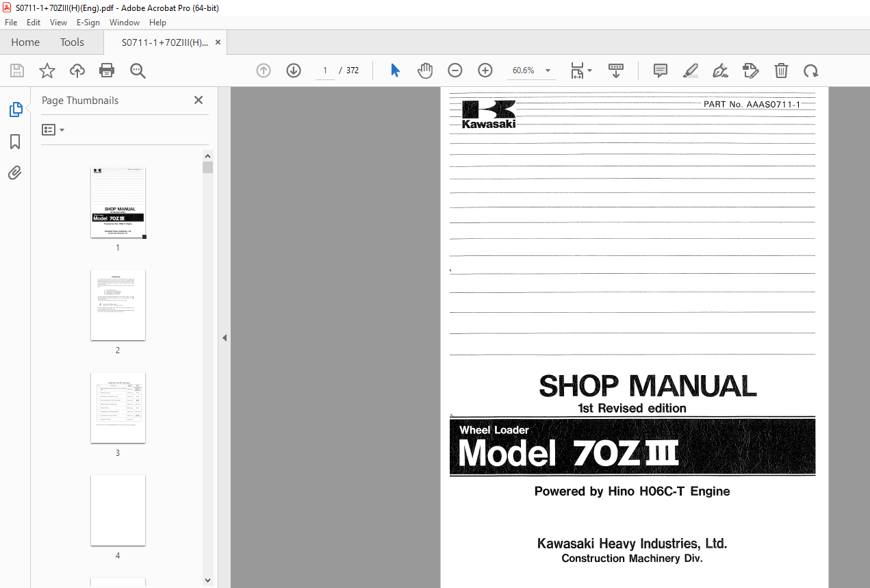The width and height of the screenshot is (870, 588).
Task: Click the 'Wheel Loader' heading text
Action: click(x=494, y=431)
